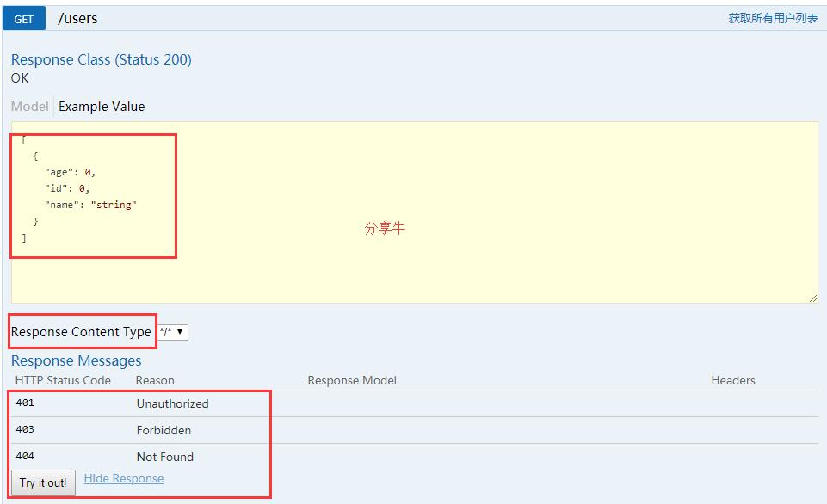827x504 pixels.
Task: Select the Example Value tab
Action: (101, 106)
